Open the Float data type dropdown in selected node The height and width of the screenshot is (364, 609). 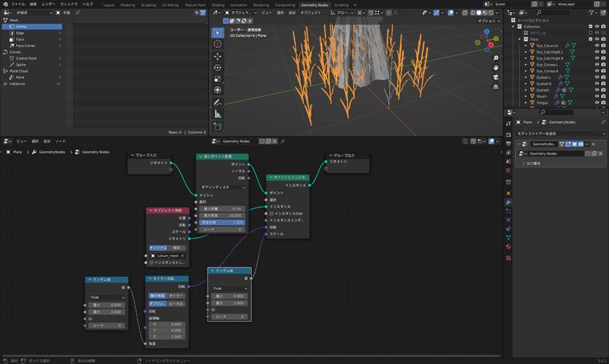[229, 288]
